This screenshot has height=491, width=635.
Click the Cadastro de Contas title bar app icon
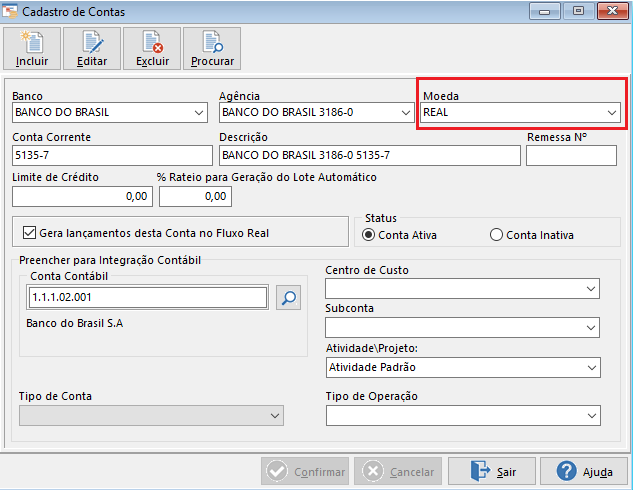tap(9, 11)
